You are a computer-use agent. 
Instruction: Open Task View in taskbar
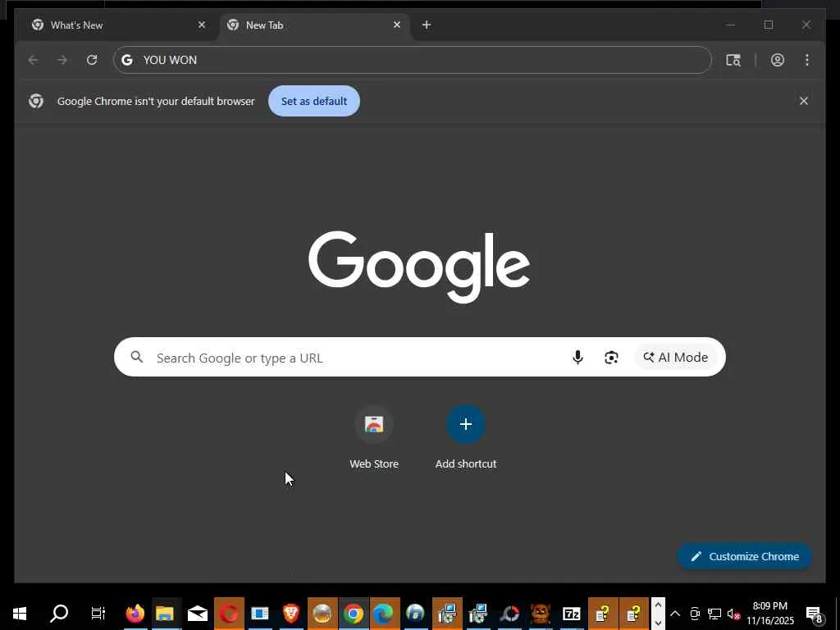coord(98,614)
